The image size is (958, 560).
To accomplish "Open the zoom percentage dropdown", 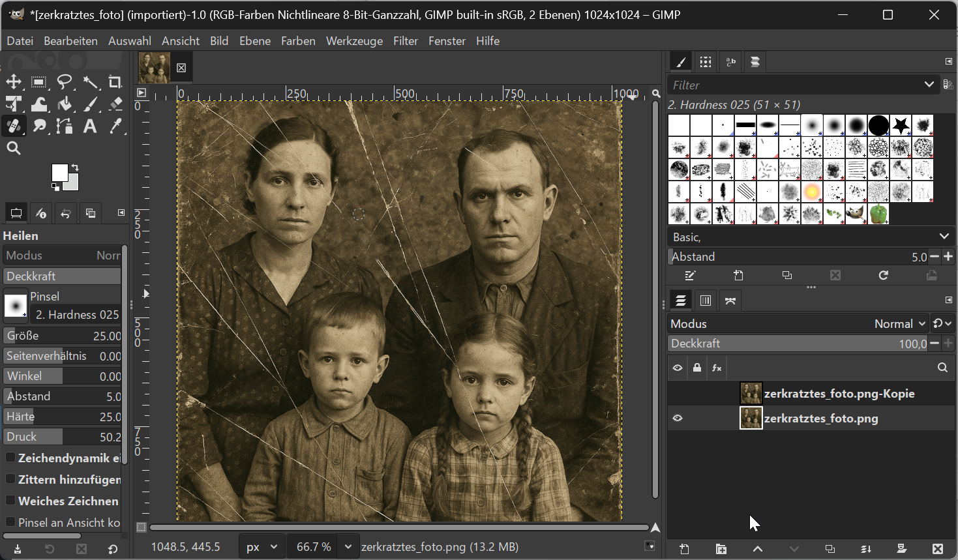I will pyautogui.click(x=348, y=547).
